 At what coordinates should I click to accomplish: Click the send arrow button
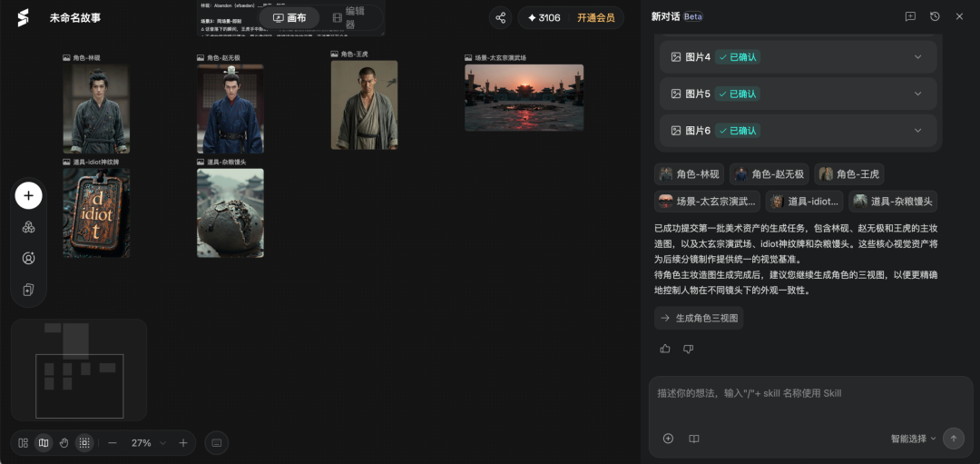954,439
